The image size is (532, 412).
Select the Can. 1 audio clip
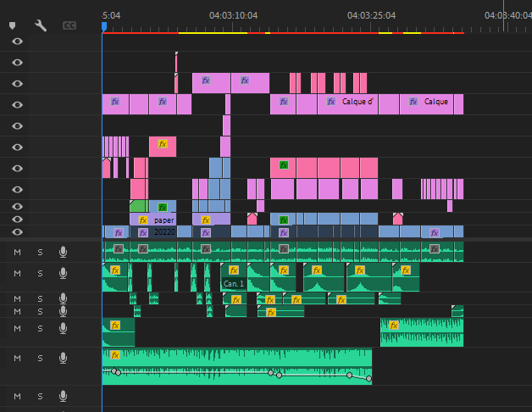point(234,277)
